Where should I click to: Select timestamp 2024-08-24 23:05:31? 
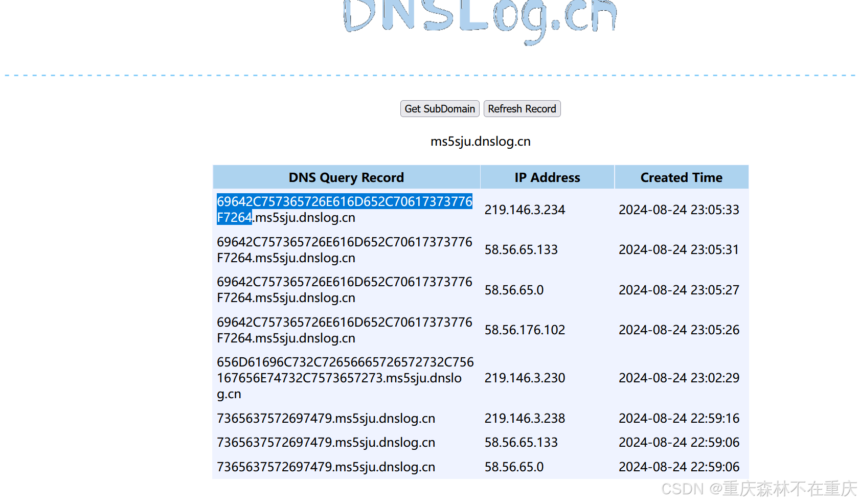[x=679, y=250]
